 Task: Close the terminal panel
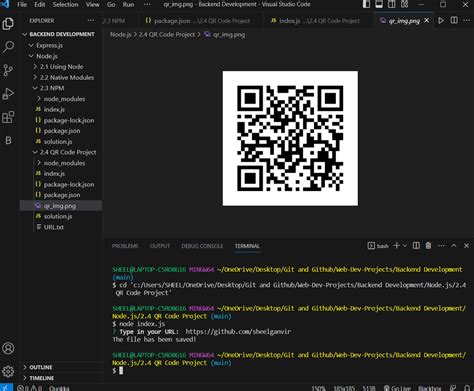[466, 246]
